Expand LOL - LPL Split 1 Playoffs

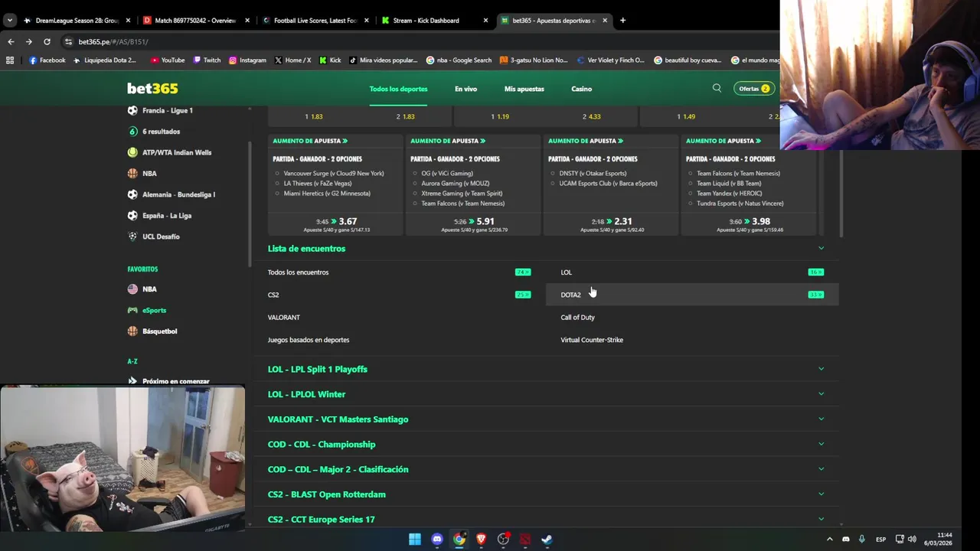point(546,369)
